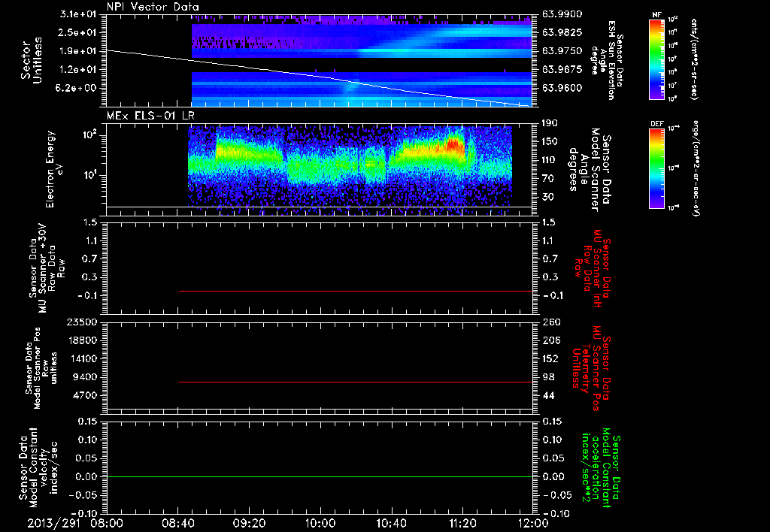Click the '70' scanner angle tick
The image size is (770, 532).
(x=548, y=179)
